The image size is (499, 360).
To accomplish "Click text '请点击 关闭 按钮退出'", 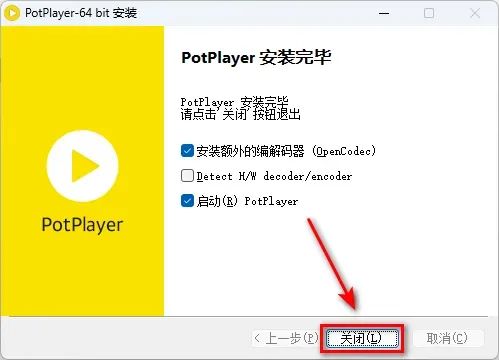I will pos(241,114).
